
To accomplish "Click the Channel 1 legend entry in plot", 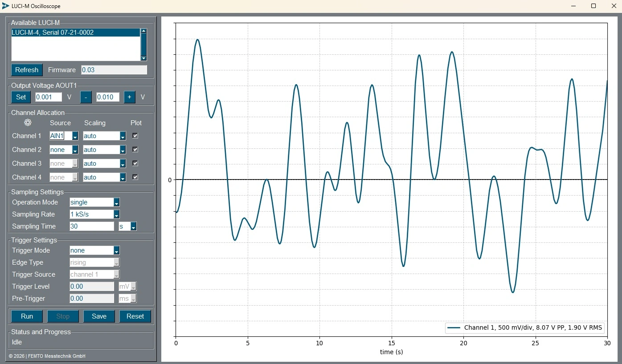I will point(525,328).
